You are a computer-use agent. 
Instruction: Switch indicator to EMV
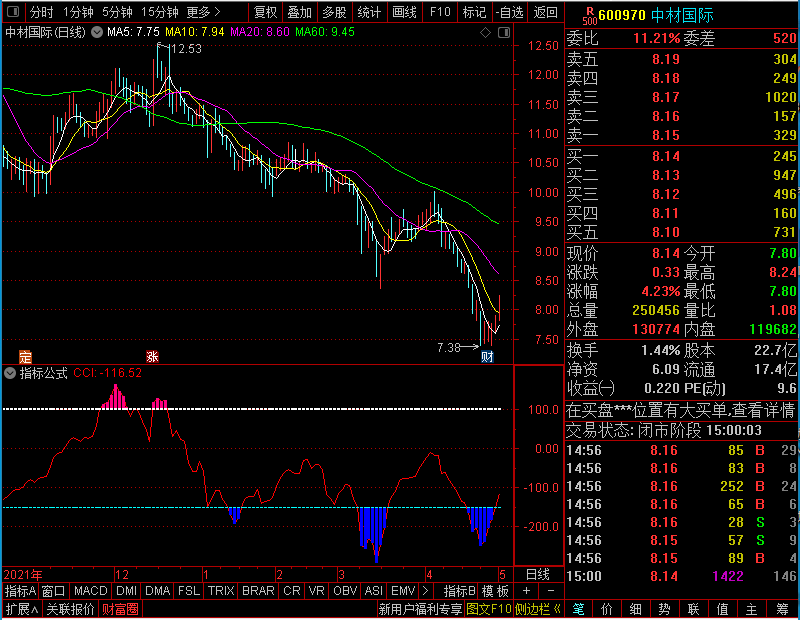pyautogui.click(x=403, y=591)
